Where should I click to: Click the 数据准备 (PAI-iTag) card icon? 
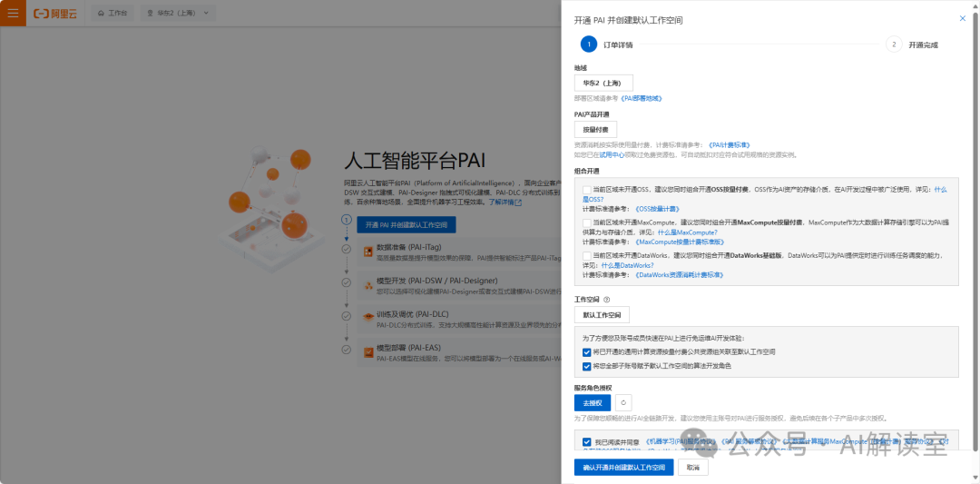368,252
